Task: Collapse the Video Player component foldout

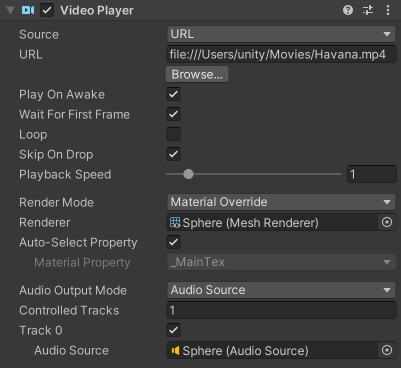Action: (x=11, y=10)
